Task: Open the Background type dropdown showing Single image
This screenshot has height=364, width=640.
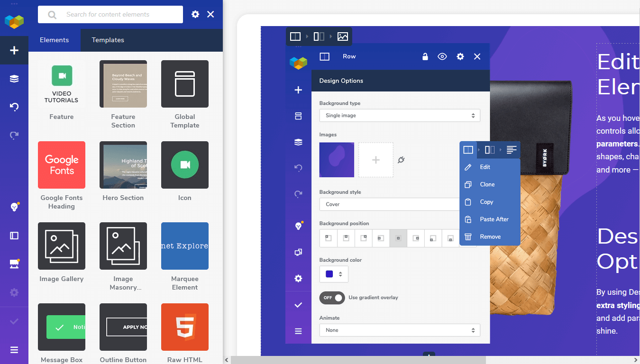Action: point(400,115)
